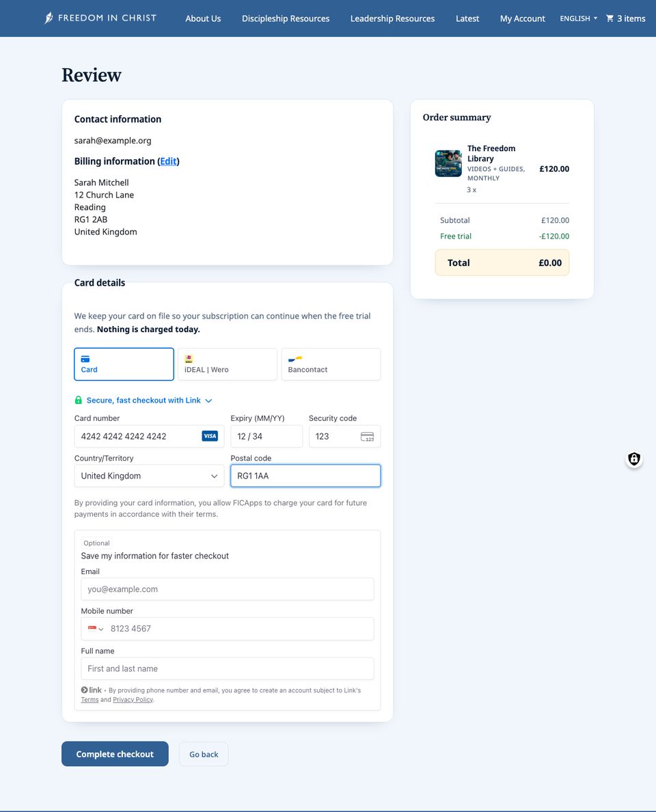
Task: Click the Visa card brand icon
Action: [x=210, y=436]
